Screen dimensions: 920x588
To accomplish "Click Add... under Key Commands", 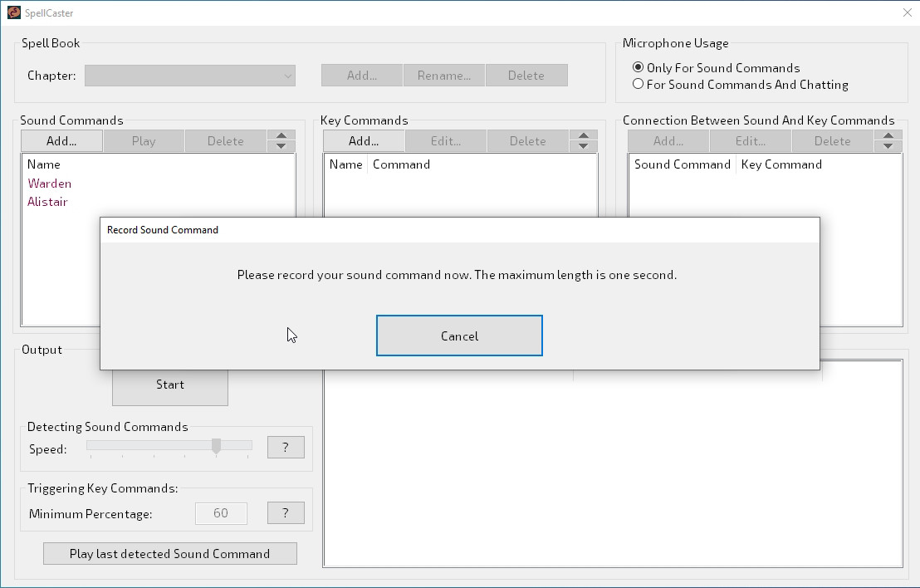I will click(364, 141).
